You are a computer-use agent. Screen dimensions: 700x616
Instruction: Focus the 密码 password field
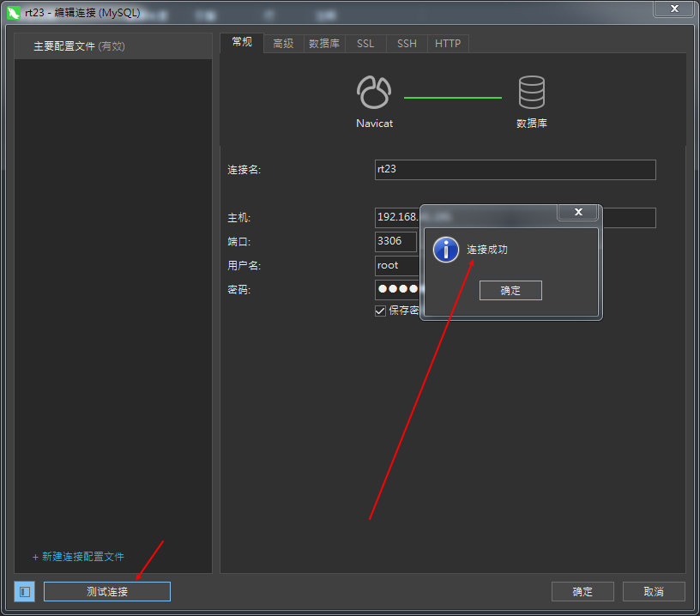click(x=397, y=290)
